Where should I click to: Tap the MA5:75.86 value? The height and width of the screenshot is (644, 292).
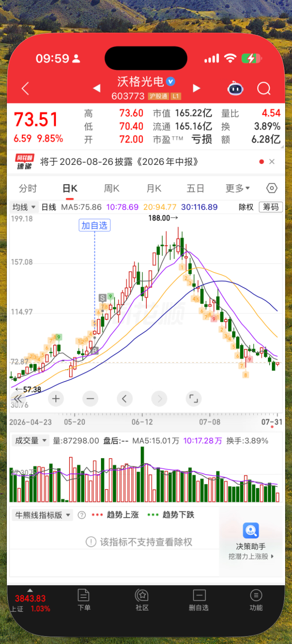81,207
